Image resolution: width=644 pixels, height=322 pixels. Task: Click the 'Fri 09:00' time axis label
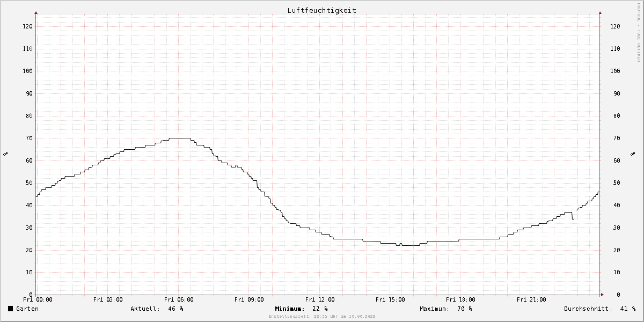(x=249, y=299)
